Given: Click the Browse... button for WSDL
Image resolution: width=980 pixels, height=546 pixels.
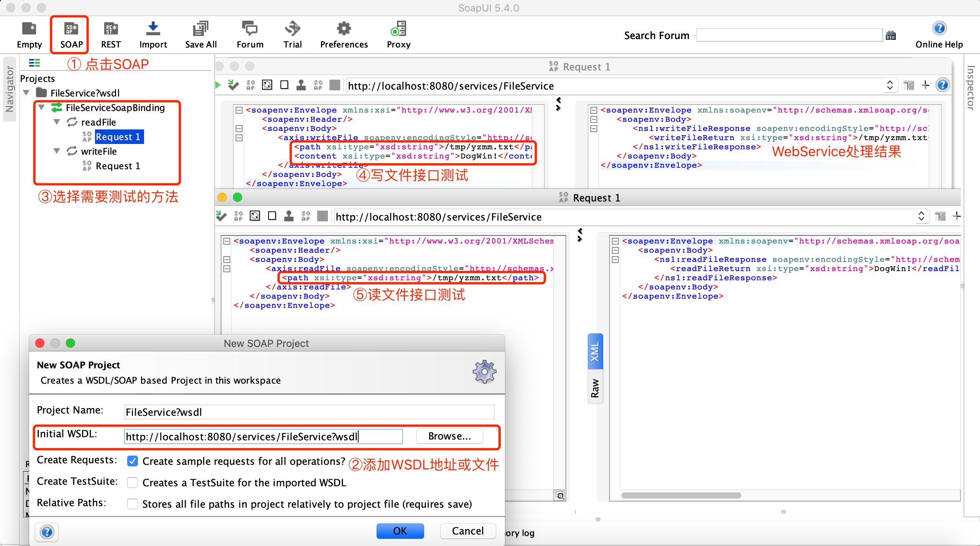Looking at the screenshot, I should [x=449, y=436].
